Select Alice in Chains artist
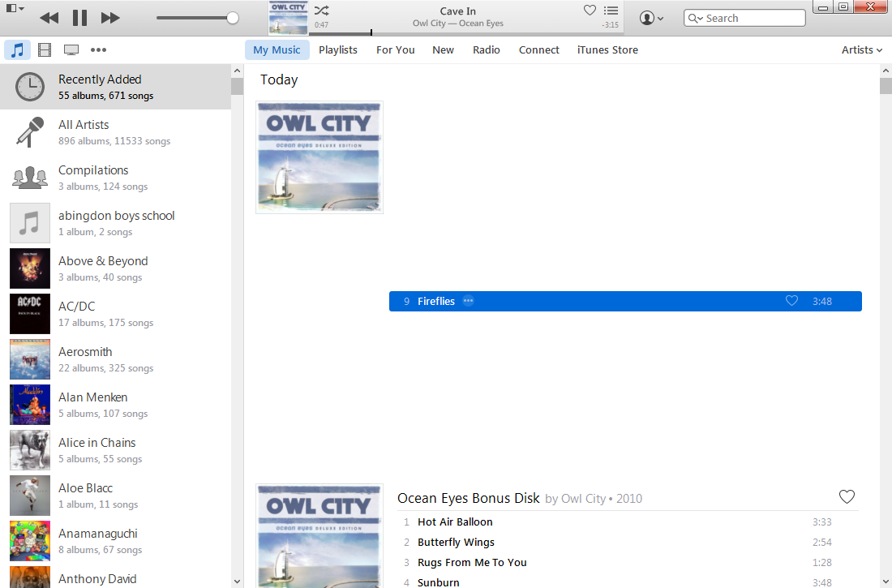 115,450
